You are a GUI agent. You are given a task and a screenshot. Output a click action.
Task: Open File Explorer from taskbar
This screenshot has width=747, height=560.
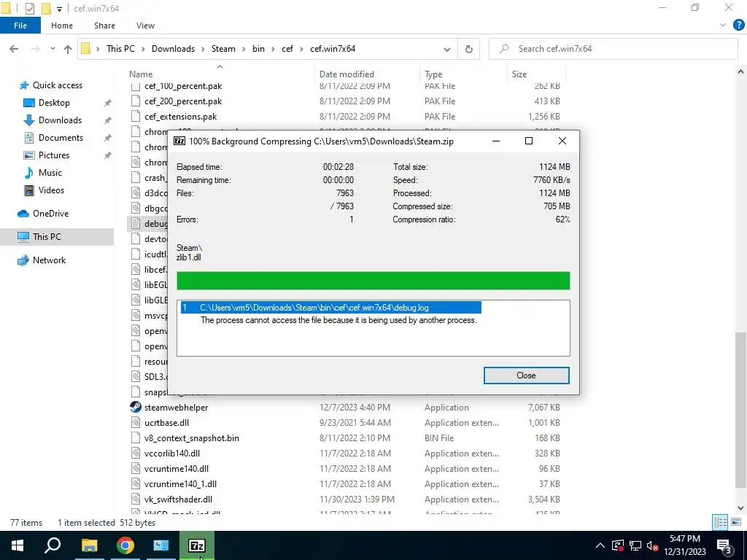pyautogui.click(x=89, y=545)
